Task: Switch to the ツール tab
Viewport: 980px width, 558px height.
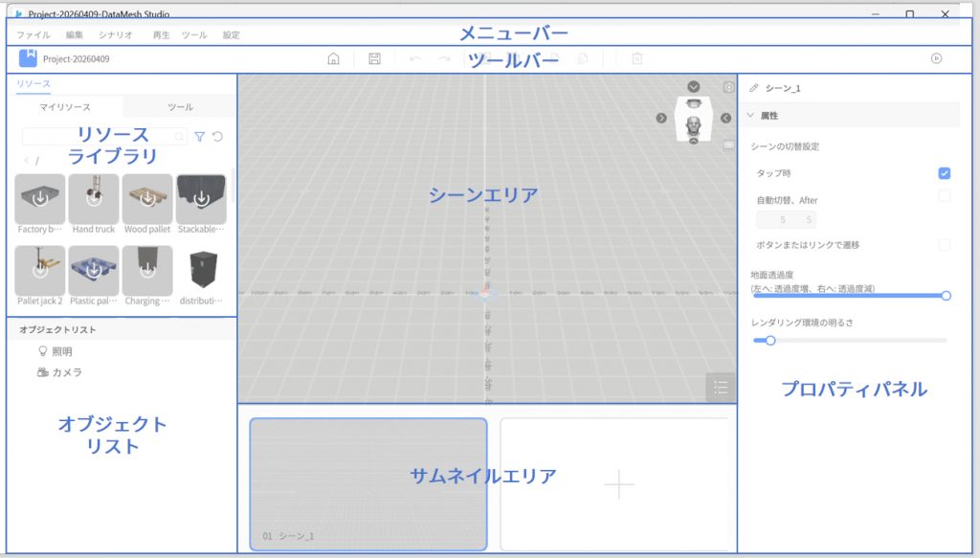Action: point(180,107)
